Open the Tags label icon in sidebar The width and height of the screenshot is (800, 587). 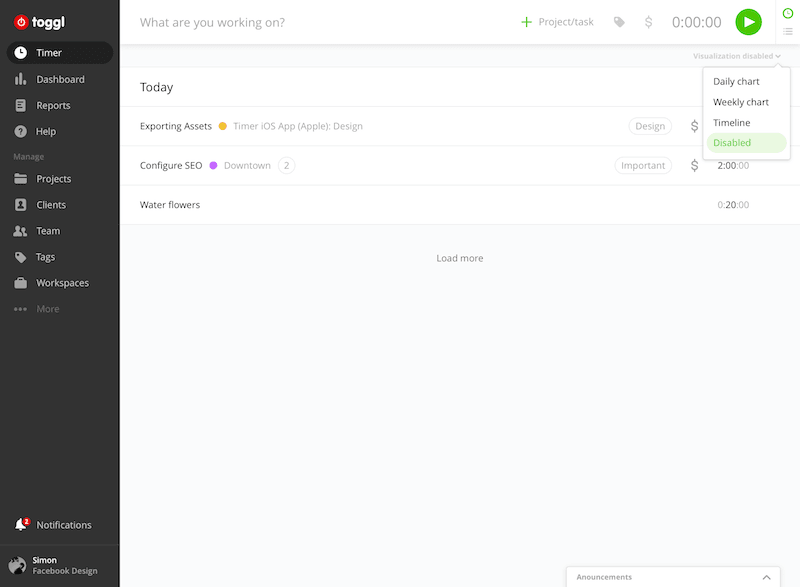[20, 257]
